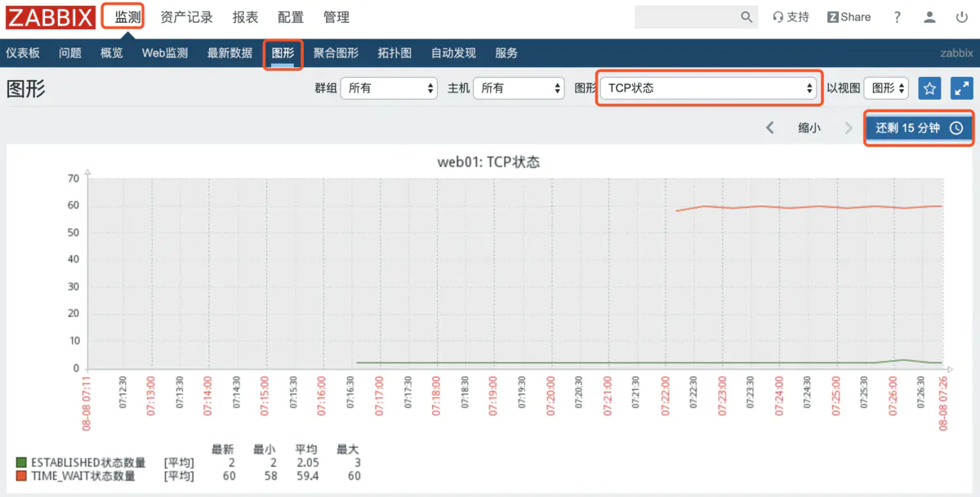Open the 报表 top menu
This screenshot has height=497, width=980.
(245, 17)
